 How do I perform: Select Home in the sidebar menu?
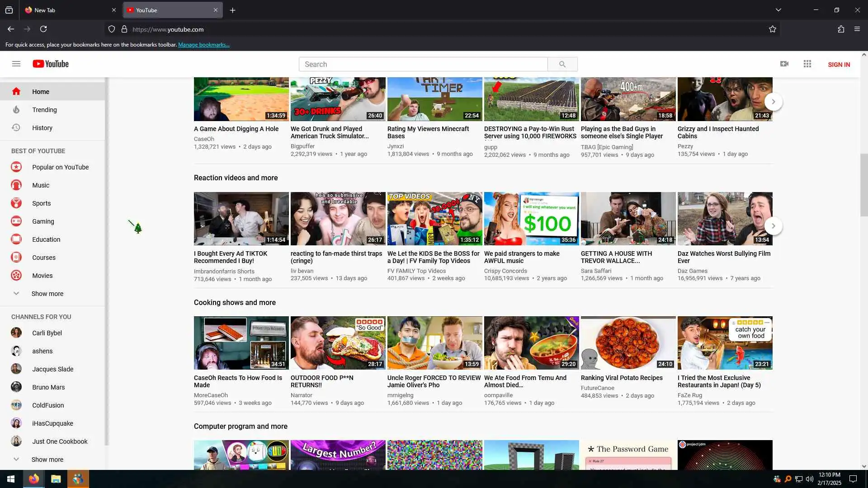[x=41, y=92]
